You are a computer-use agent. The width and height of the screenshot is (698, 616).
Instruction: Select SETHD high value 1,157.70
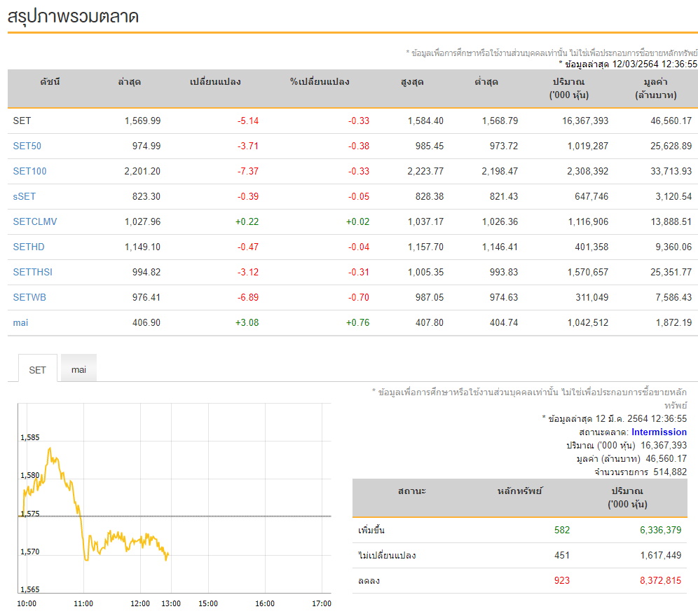coord(425,247)
